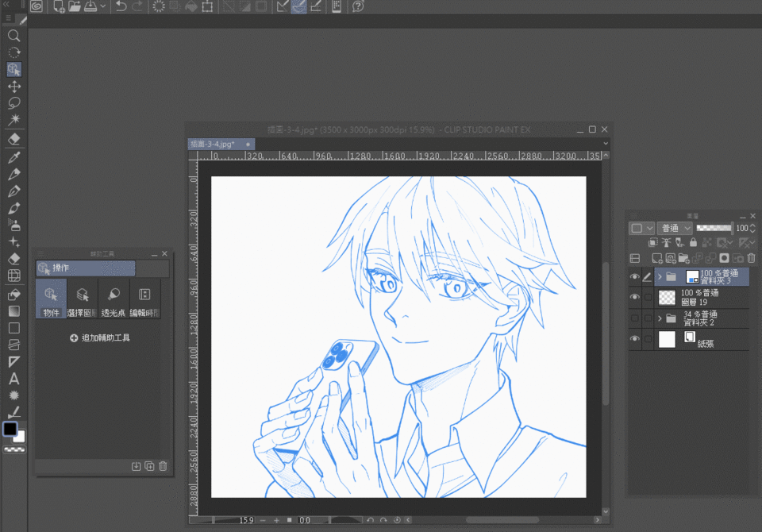Viewport: 762px width, 532px height.
Task: Tick the checkbox next to 資料夾 2
Action: (648, 318)
